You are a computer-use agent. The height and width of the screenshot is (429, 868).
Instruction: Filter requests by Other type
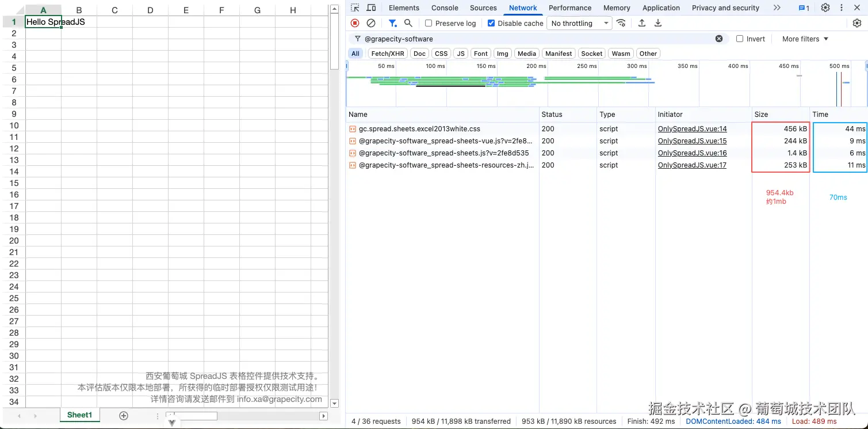pos(648,54)
